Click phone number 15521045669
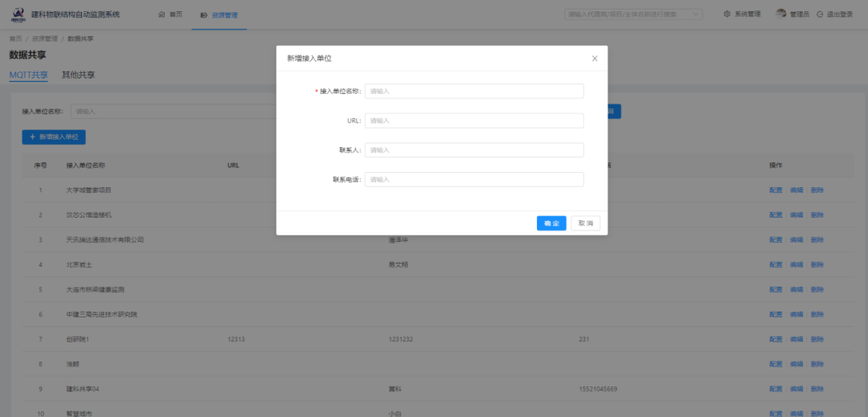The image size is (868, 417). point(598,390)
